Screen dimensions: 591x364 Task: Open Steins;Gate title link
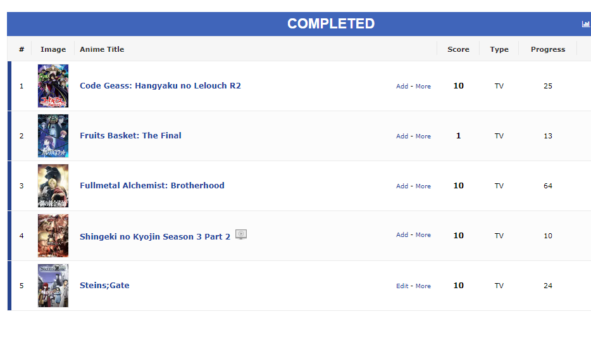[x=104, y=286]
